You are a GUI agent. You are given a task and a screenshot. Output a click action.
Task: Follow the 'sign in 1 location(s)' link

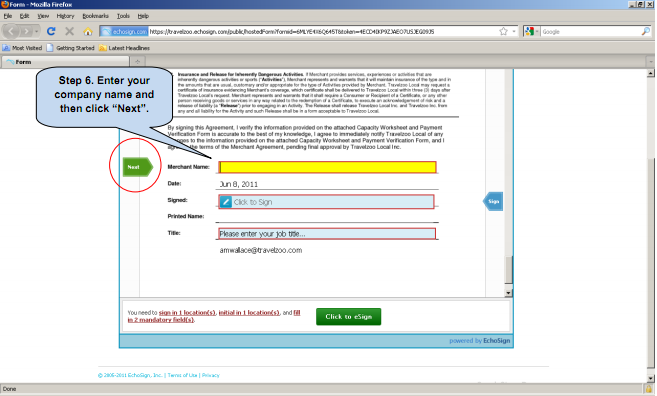pos(187,313)
